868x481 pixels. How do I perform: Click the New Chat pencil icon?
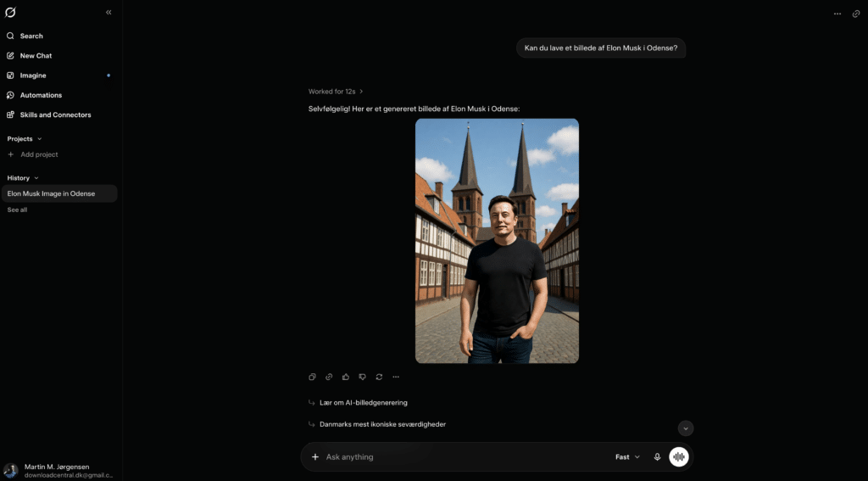[10, 56]
